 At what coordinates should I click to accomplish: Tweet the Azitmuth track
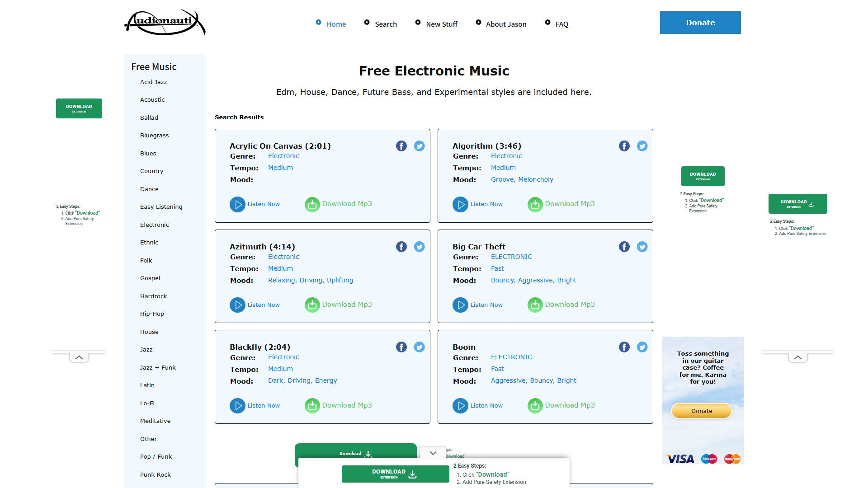(420, 247)
